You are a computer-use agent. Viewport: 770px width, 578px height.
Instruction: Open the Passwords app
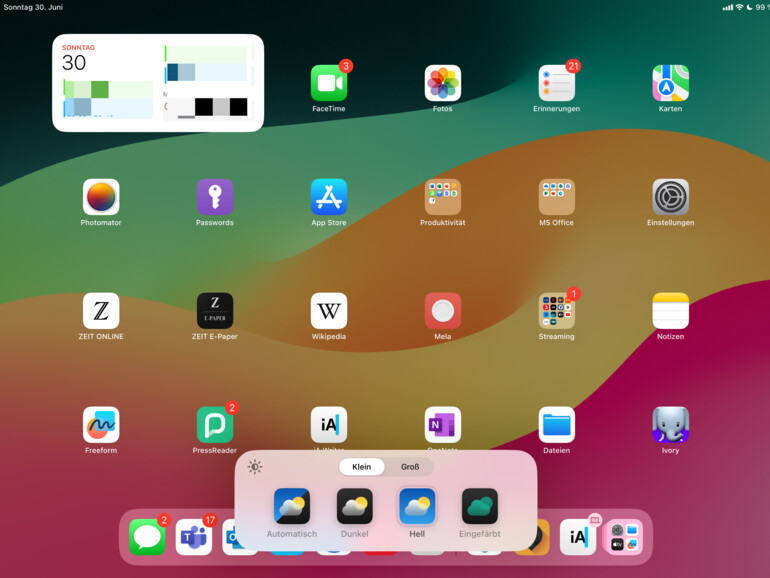click(x=215, y=197)
